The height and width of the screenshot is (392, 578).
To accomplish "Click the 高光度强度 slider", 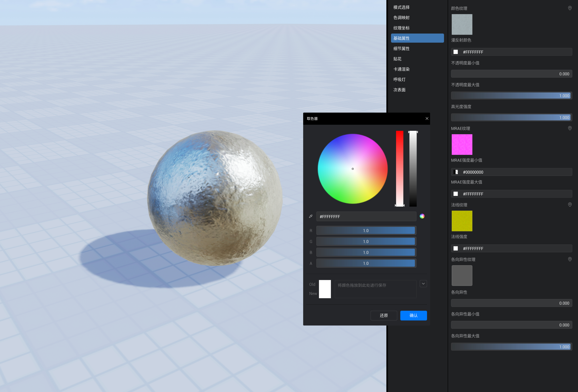I will 512,117.
